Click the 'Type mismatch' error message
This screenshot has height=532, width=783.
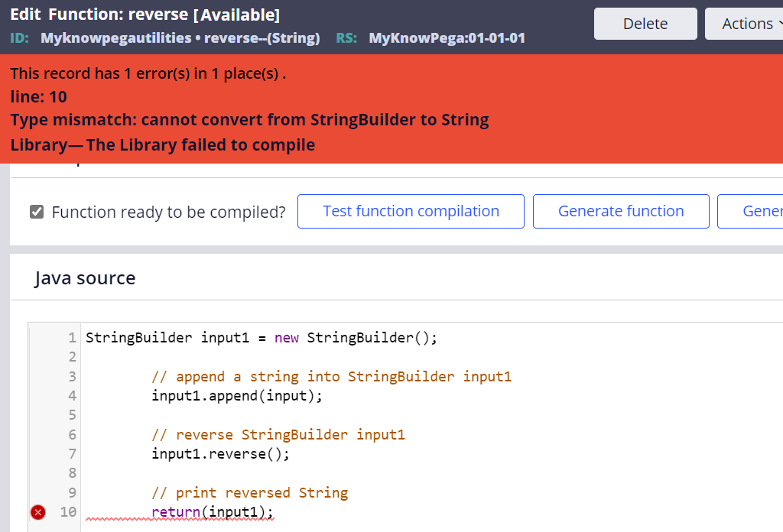point(249,120)
